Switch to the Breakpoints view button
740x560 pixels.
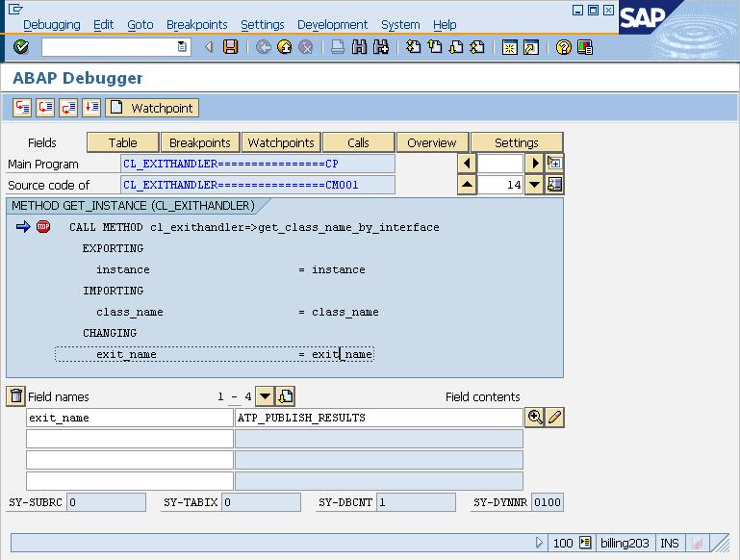point(200,142)
